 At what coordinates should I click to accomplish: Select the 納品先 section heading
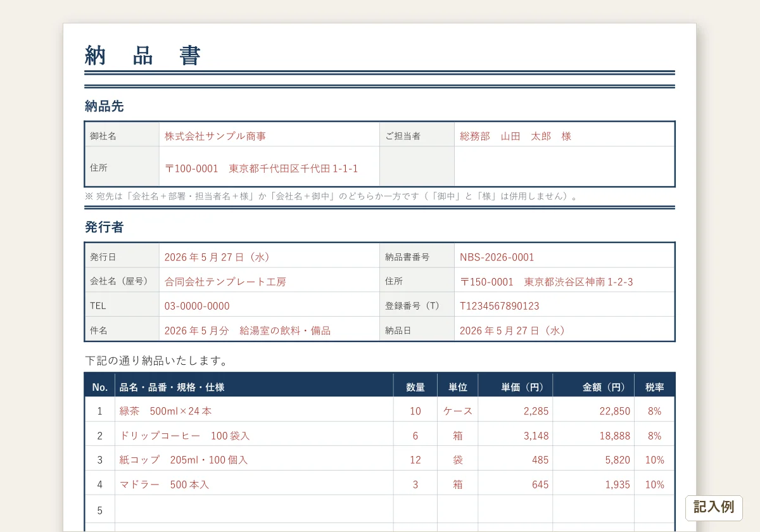(104, 106)
